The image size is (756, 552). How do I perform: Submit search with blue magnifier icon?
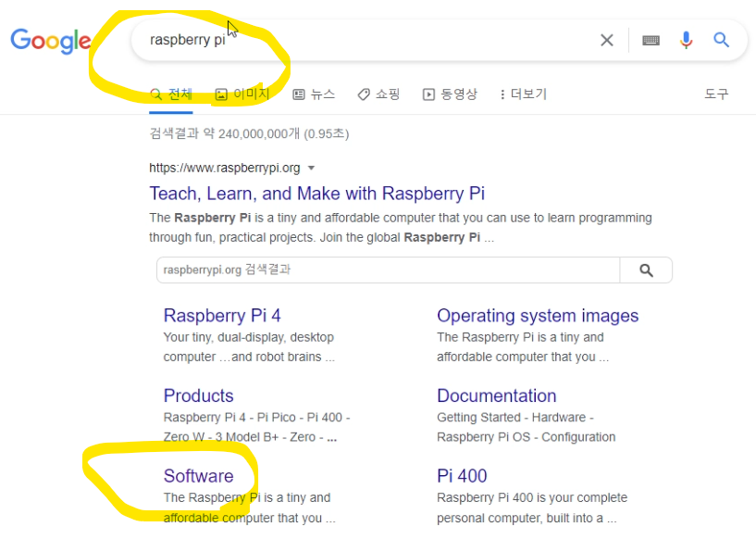[x=721, y=40]
